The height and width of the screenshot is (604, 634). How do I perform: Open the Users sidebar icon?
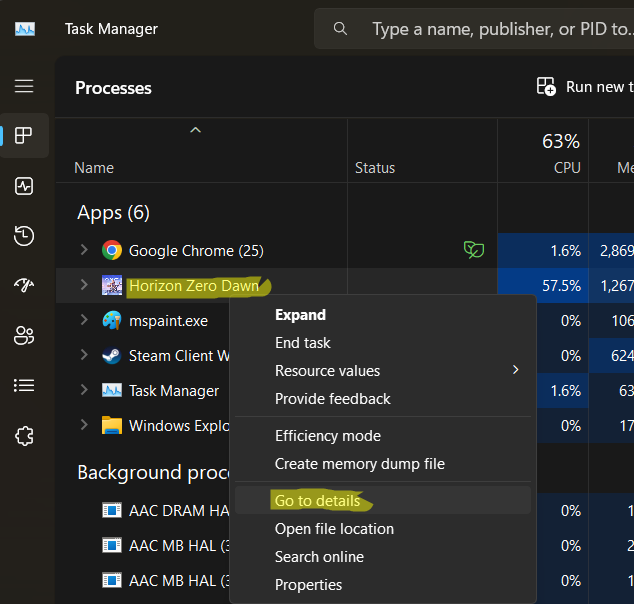pyautogui.click(x=24, y=335)
